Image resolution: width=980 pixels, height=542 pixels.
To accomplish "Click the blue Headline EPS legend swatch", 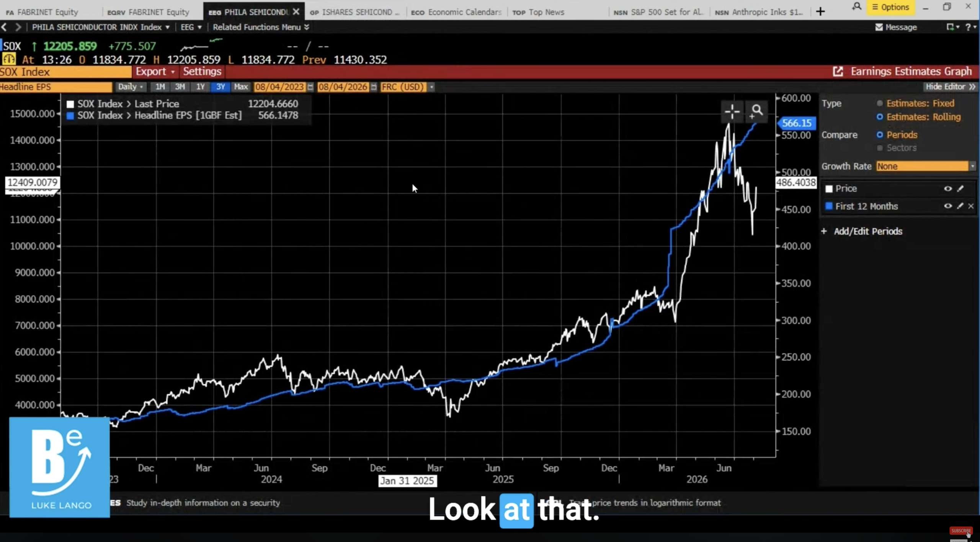I will coord(70,116).
